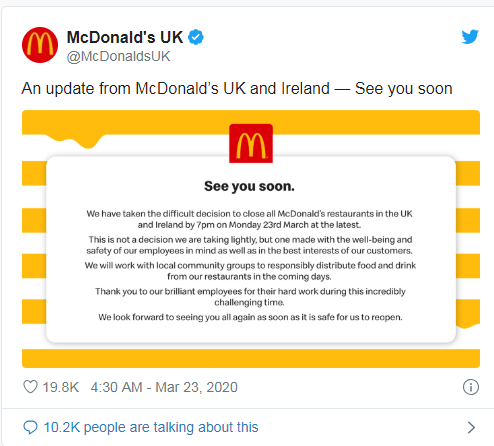
Task: Click the 19.8K likes count
Action: (61, 387)
